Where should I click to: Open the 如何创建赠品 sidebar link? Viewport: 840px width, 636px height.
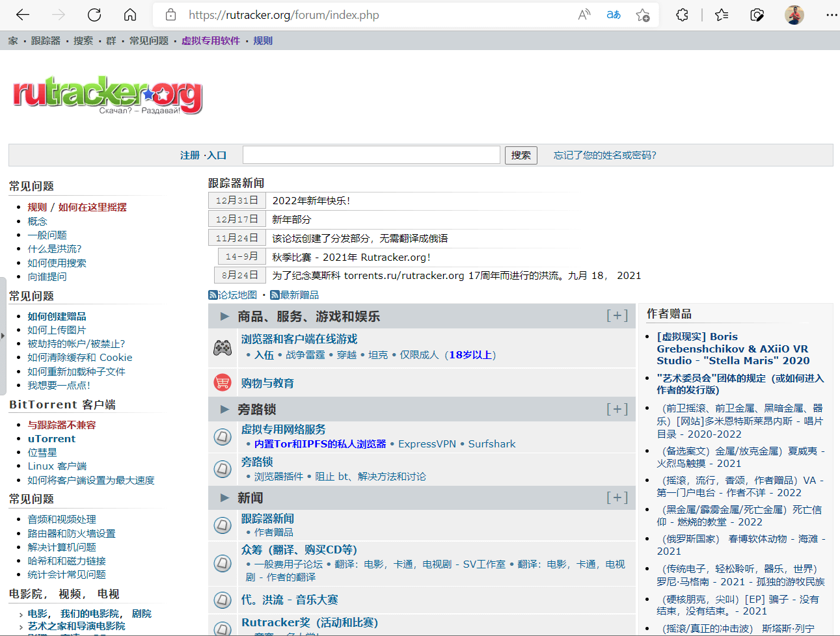(57, 316)
